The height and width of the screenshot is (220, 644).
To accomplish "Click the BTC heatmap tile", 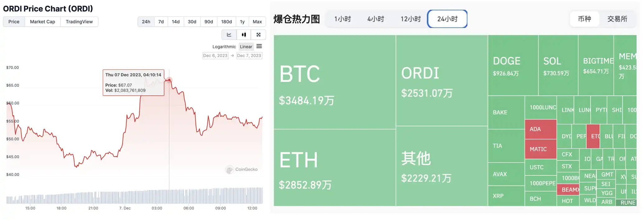I will tap(334, 82).
